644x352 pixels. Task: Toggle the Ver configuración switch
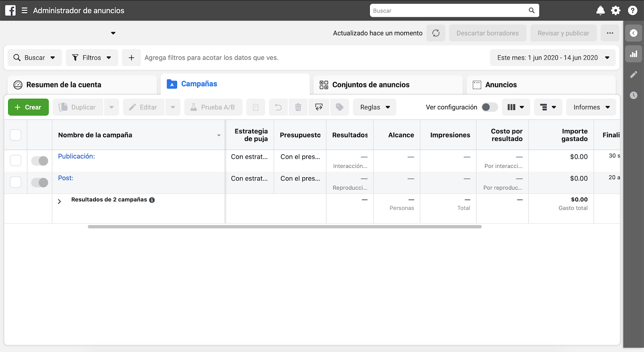coord(489,107)
